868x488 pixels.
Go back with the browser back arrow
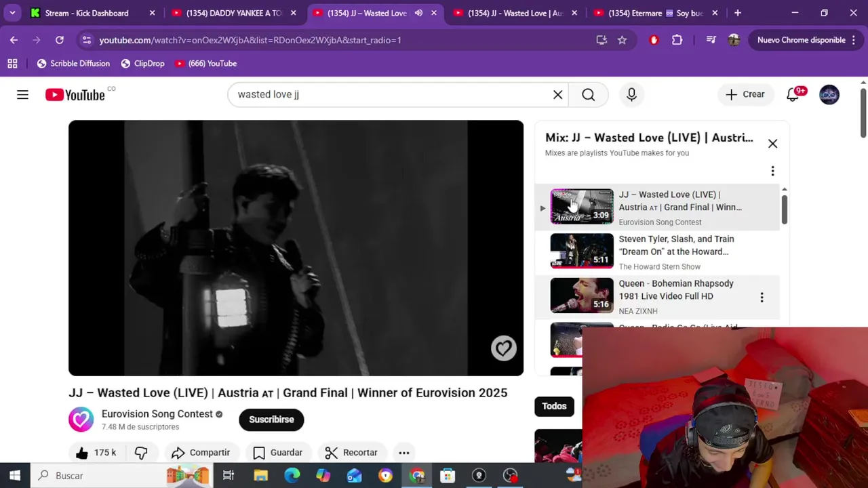(x=14, y=40)
